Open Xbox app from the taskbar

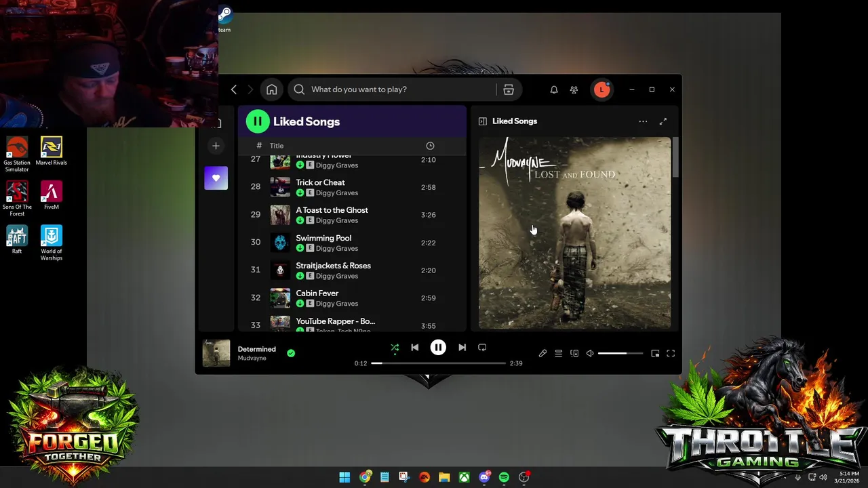[x=464, y=477]
